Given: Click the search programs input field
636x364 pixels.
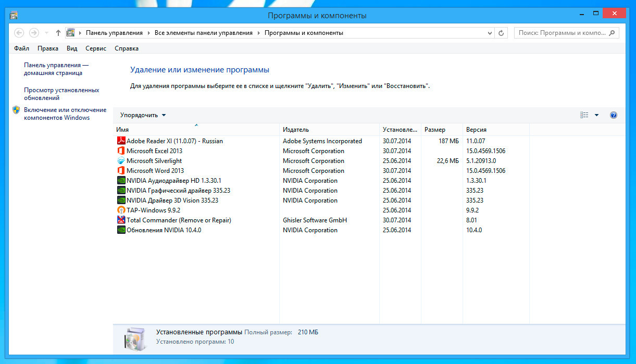Looking at the screenshot, I should pyautogui.click(x=563, y=33).
